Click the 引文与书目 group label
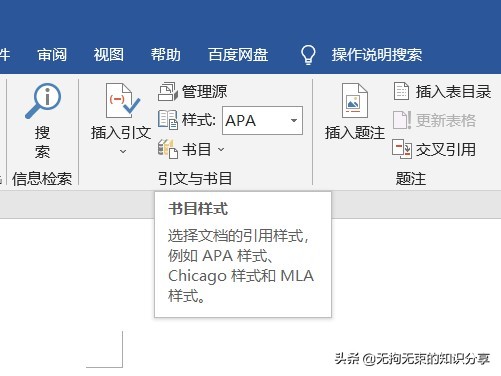Image resolution: width=501 pixels, height=376 pixels. pos(195,178)
